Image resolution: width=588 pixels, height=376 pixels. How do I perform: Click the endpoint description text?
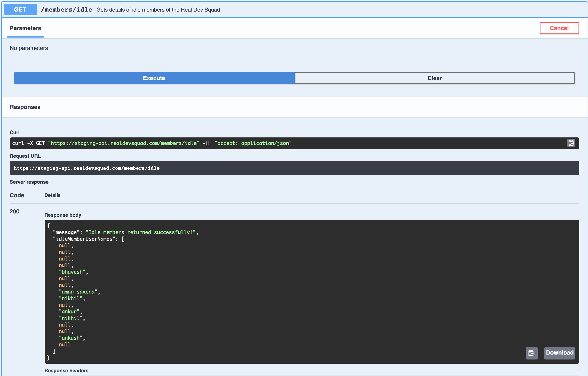click(158, 10)
